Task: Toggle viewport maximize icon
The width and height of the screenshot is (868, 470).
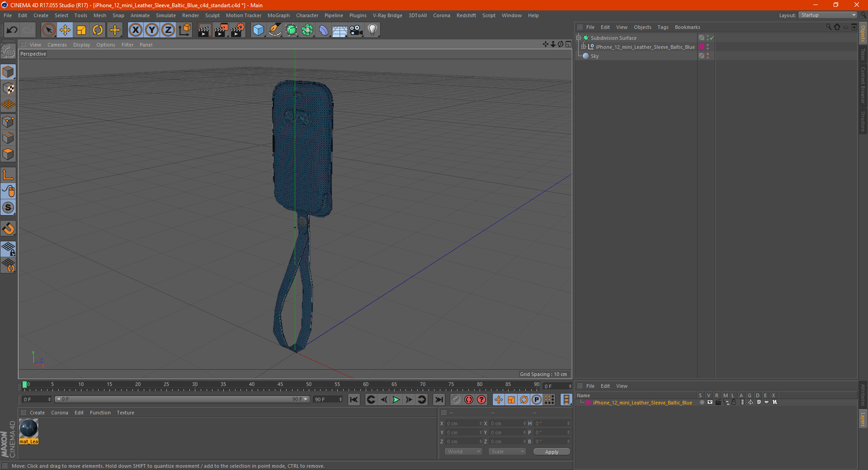Action: (x=568, y=44)
